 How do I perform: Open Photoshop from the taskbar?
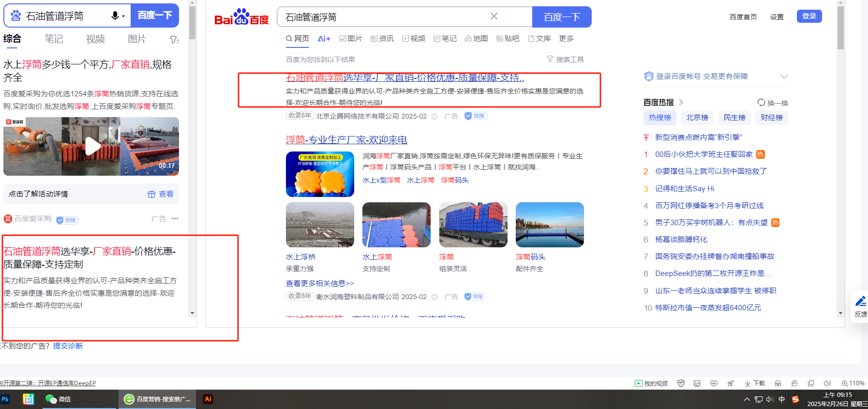[x=5, y=399]
